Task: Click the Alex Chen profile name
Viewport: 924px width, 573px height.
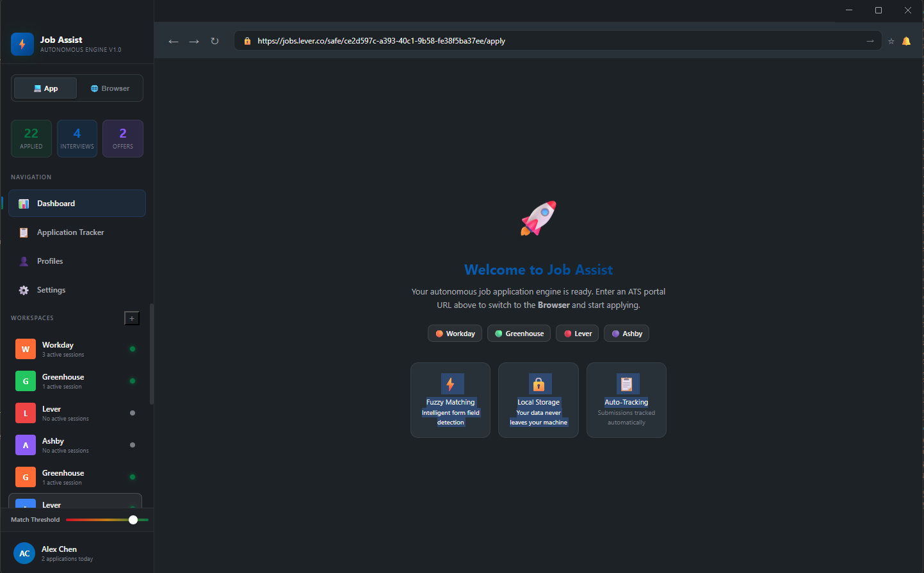Action: pos(59,549)
